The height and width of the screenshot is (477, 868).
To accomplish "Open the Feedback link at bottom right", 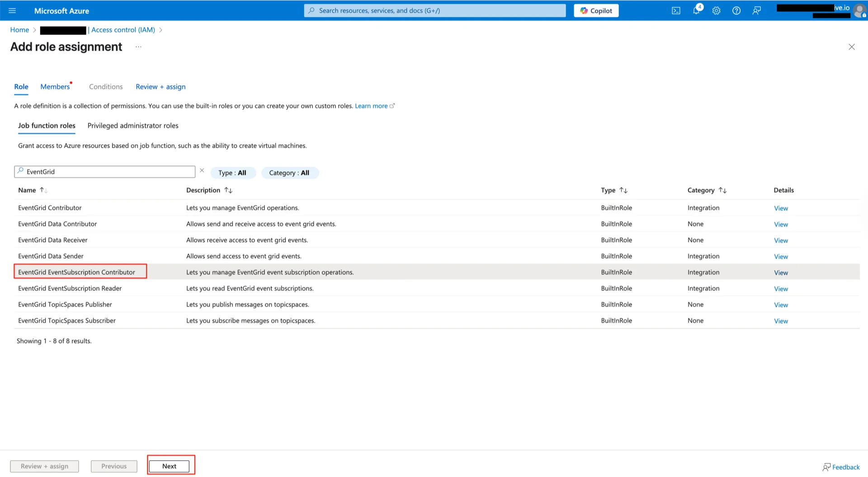I will pyautogui.click(x=841, y=467).
